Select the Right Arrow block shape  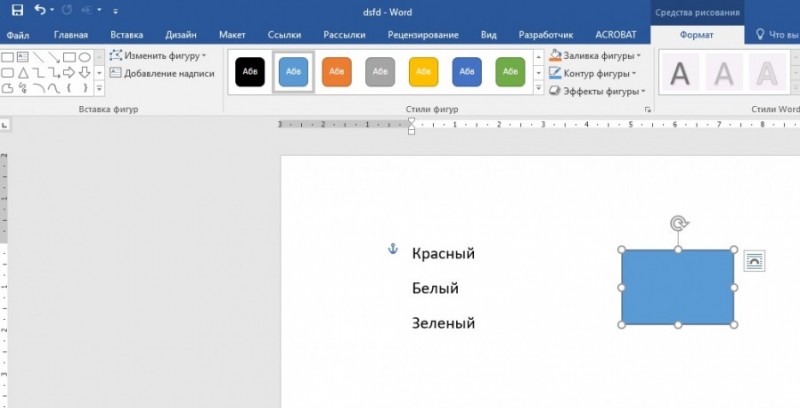coord(69,72)
